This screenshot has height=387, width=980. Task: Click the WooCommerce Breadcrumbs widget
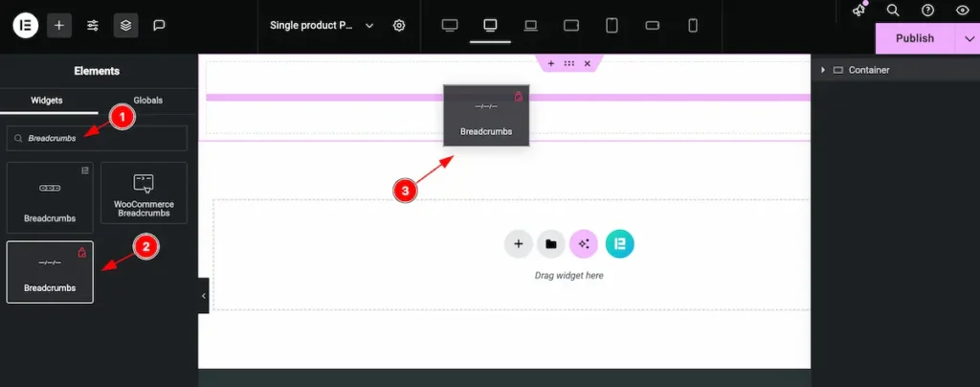(x=145, y=193)
